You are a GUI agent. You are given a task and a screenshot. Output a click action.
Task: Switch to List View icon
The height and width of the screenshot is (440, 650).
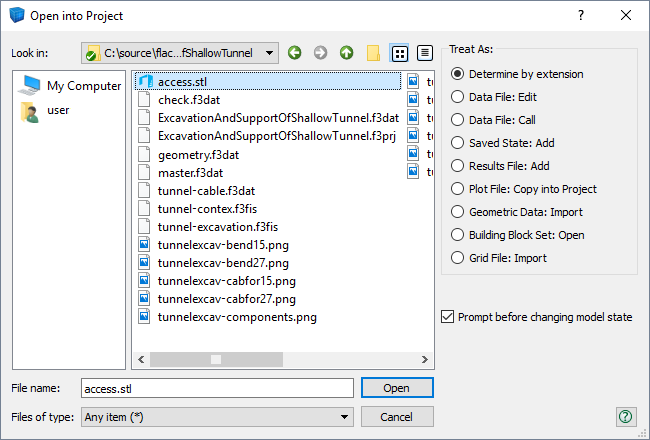pyautogui.click(x=399, y=53)
